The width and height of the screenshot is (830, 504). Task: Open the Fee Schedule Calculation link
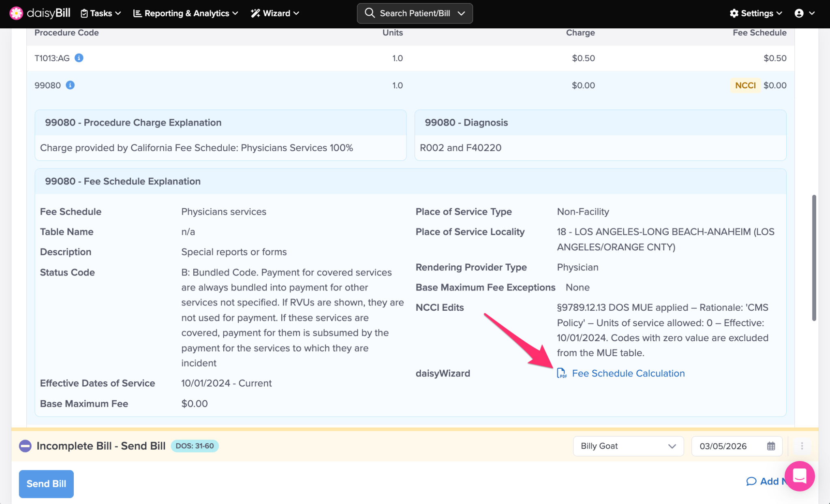pos(628,373)
